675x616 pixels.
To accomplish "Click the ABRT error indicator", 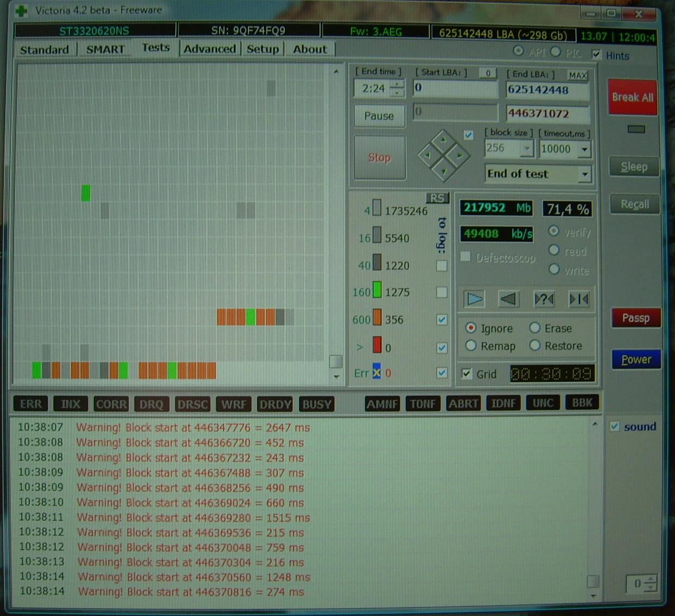I will pos(463,403).
